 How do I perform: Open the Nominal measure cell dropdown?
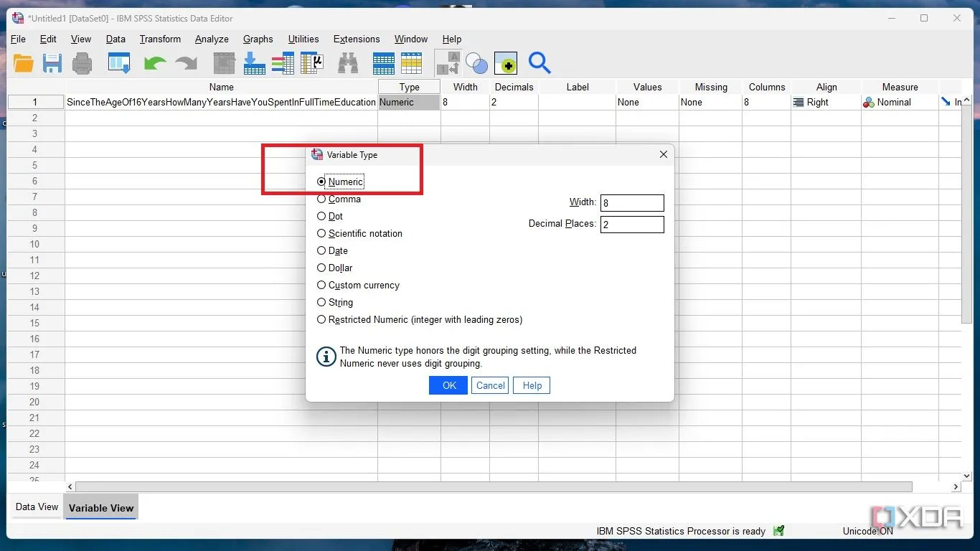tap(900, 102)
